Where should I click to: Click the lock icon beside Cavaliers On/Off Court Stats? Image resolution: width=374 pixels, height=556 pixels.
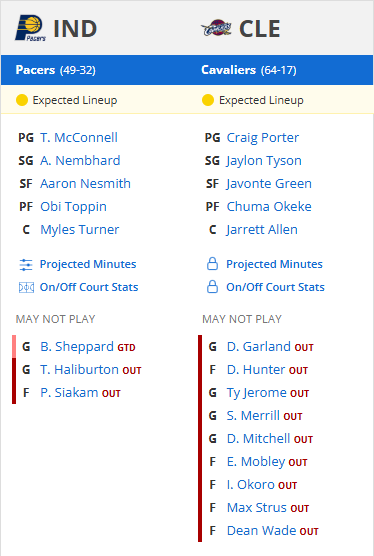tap(212, 287)
